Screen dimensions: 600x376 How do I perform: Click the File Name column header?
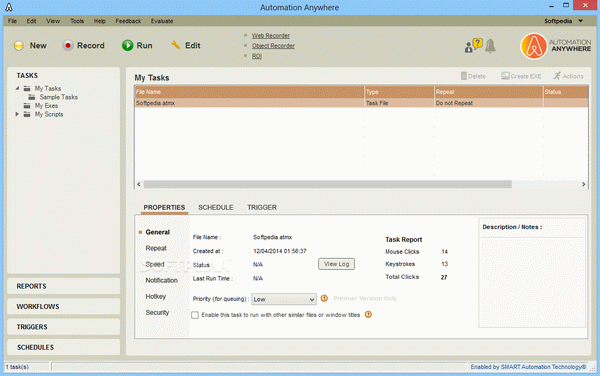pos(249,92)
